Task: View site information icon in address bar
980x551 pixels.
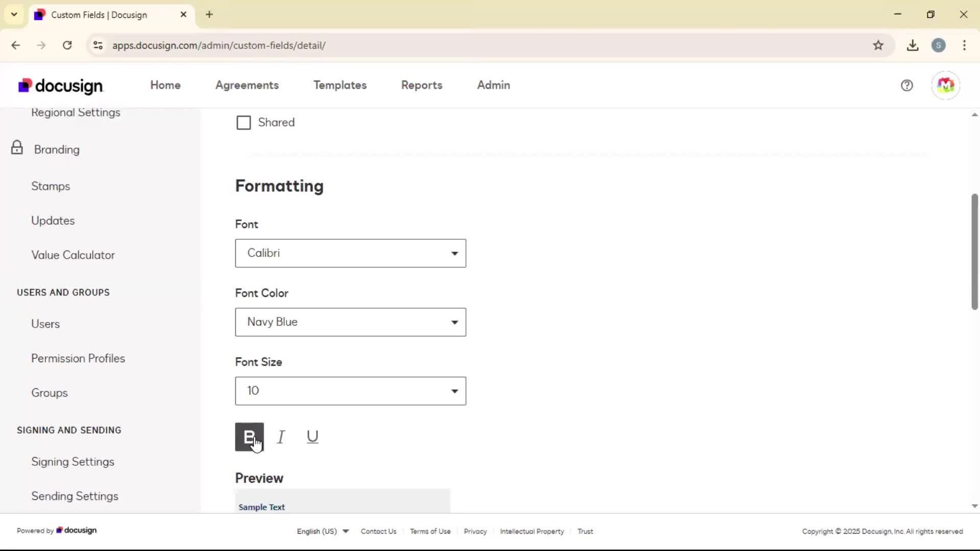Action: [x=98, y=45]
